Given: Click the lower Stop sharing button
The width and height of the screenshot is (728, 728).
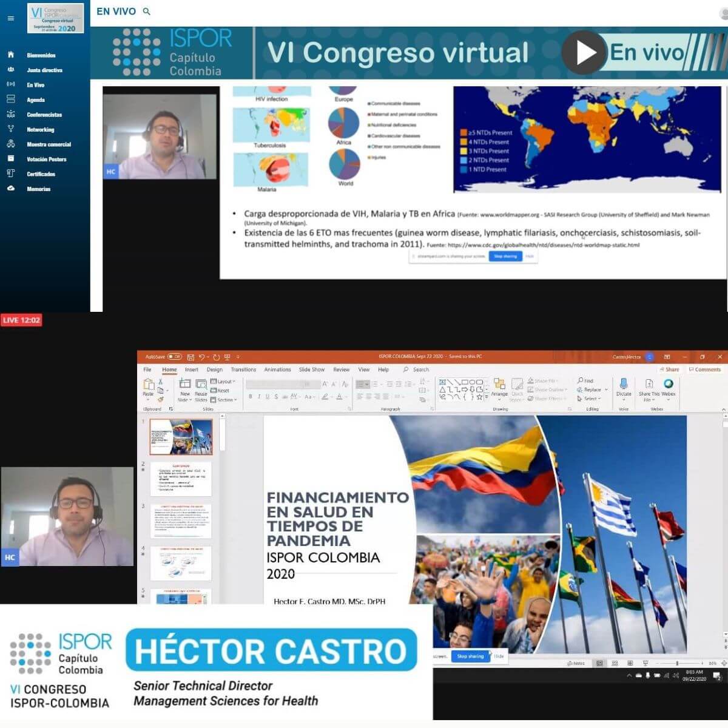Looking at the screenshot, I should tap(470, 656).
